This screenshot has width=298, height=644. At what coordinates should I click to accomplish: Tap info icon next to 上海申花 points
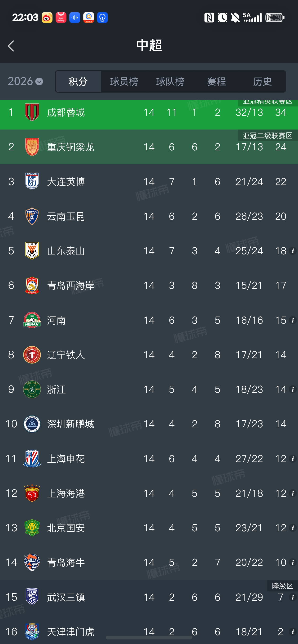point(293,459)
